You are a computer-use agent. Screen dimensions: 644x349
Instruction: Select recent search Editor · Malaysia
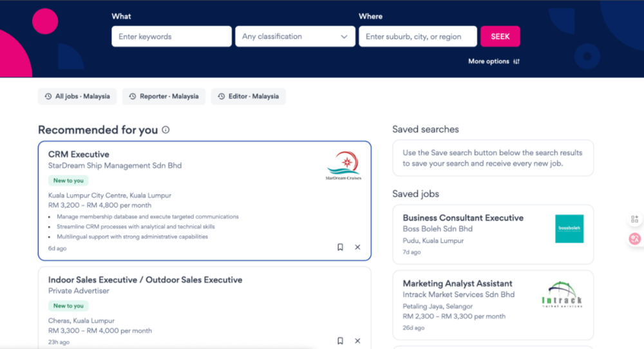click(248, 97)
